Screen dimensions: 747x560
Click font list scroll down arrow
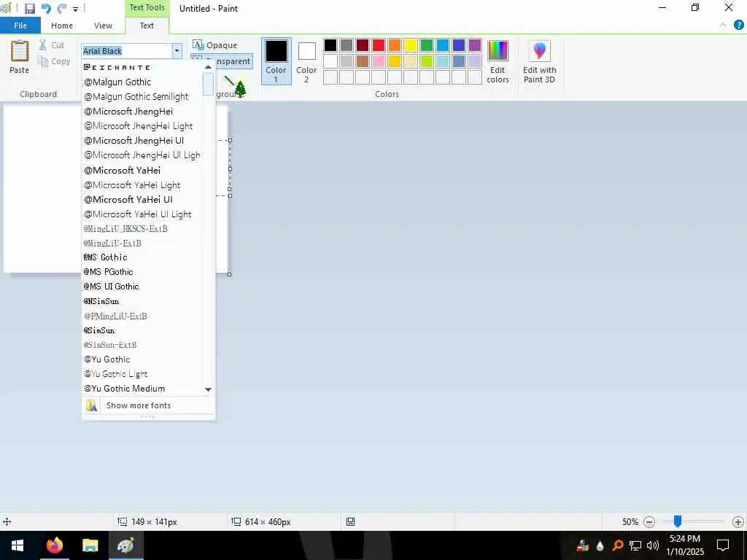208,389
